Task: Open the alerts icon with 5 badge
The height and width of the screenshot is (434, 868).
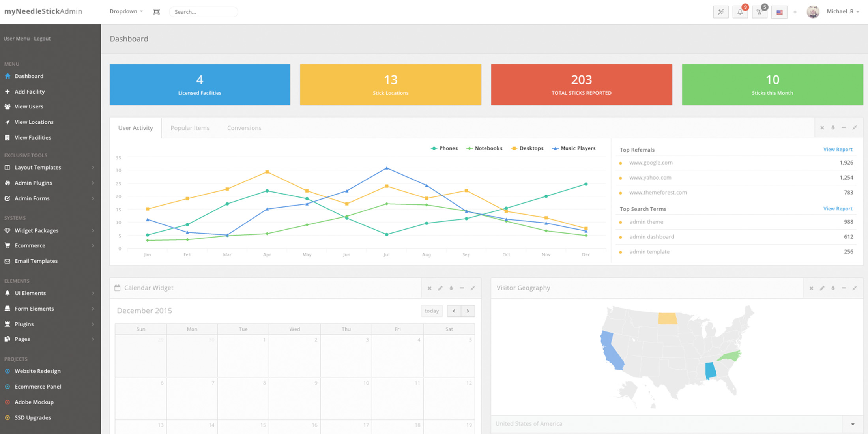Action: pyautogui.click(x=759, y=12)
